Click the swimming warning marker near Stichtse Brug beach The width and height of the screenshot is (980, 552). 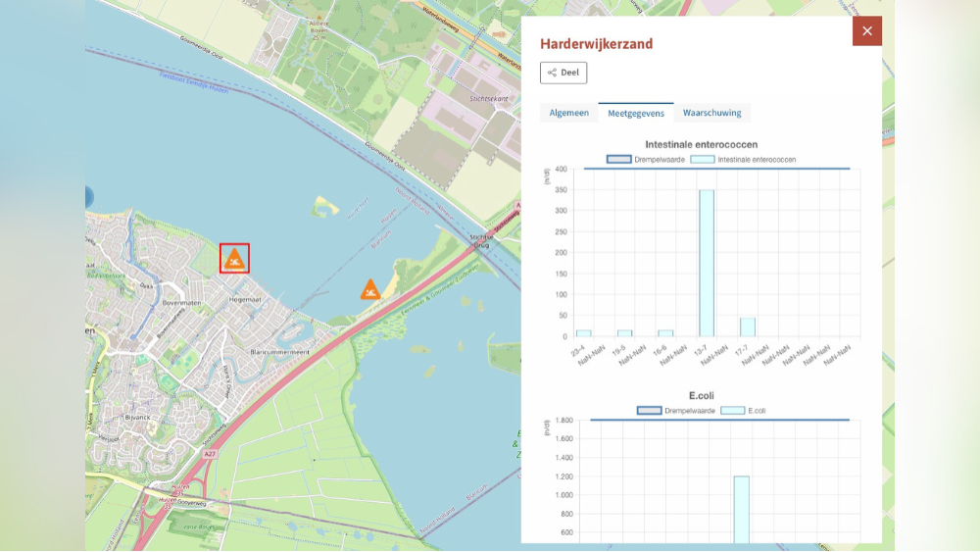point(370,289)
